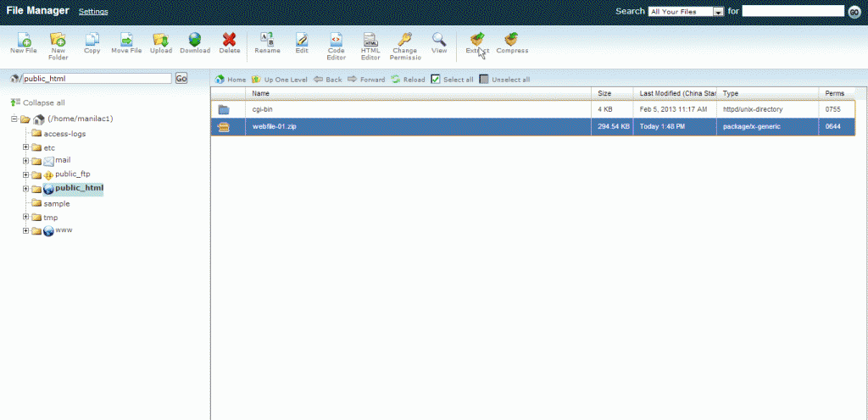This screenshot has width=868, height=420.
Task: Expand the www folder tree node
Action: pos(26,231)
